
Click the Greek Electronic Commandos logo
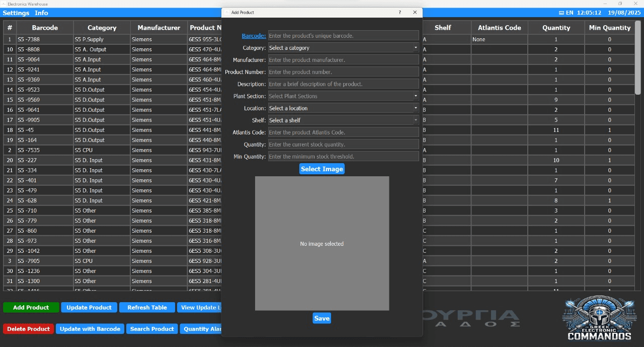click(599, 318)
